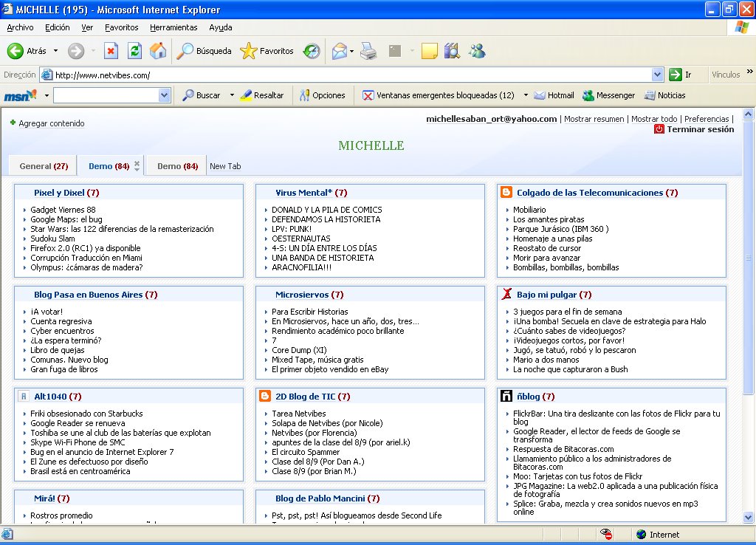756x545 pixels.
Task: Click the blocked pop-up icon in status bar
Action: coord(606,534)
